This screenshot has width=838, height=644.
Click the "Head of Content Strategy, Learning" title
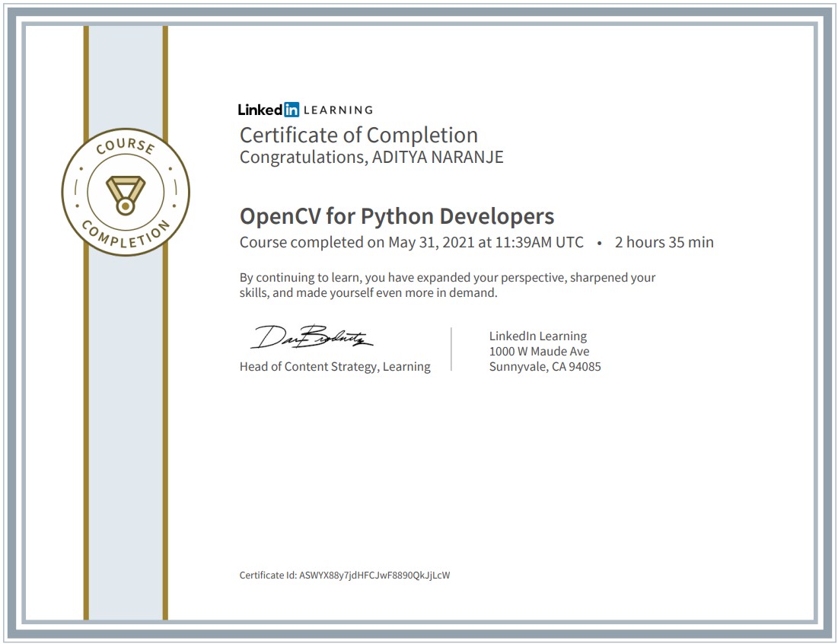coord(335,367)
